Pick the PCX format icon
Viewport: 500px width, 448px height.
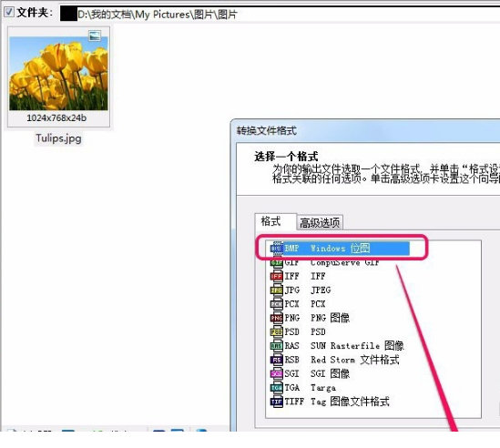click(x=277, y=304)
